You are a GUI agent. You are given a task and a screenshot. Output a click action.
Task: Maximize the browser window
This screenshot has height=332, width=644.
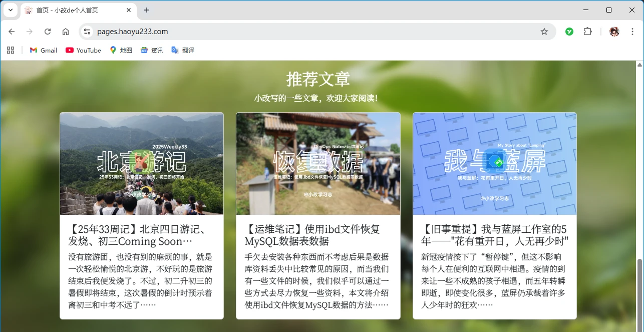tap(609, 10)
